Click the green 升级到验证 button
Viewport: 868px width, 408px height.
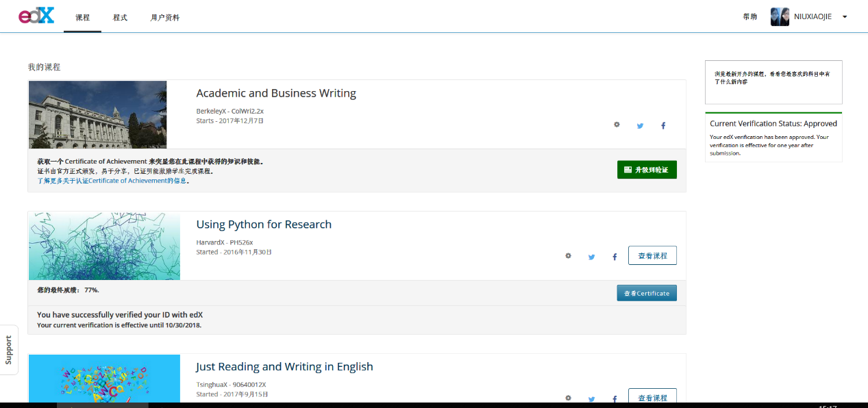pos(647,169)
